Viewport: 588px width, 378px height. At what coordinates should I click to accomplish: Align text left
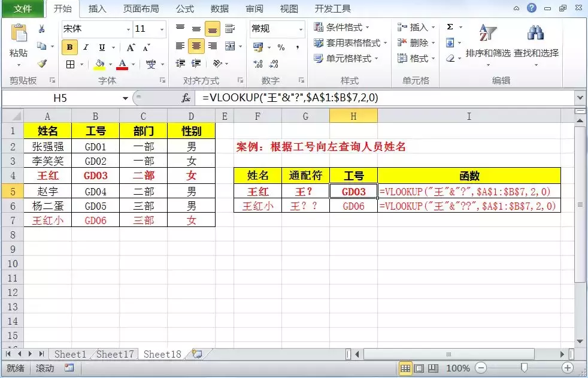coord(180,46)
